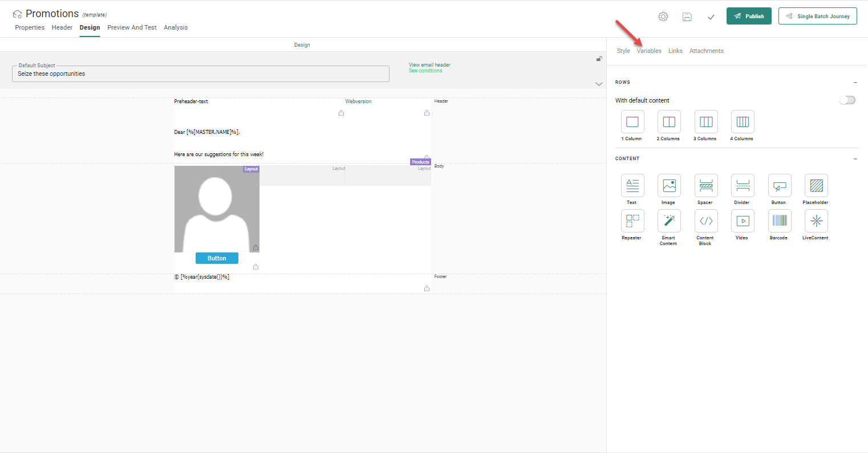Image resolution: width=868 pixels, height=453 pixels.
Task: Select the 2 Columns row layout
Action: pyautogui.click(x=669, y=122)
